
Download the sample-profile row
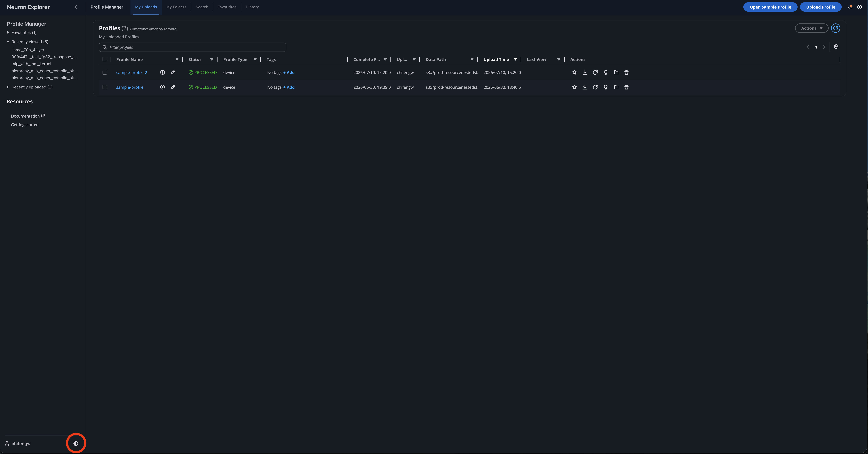pos(585,87)
